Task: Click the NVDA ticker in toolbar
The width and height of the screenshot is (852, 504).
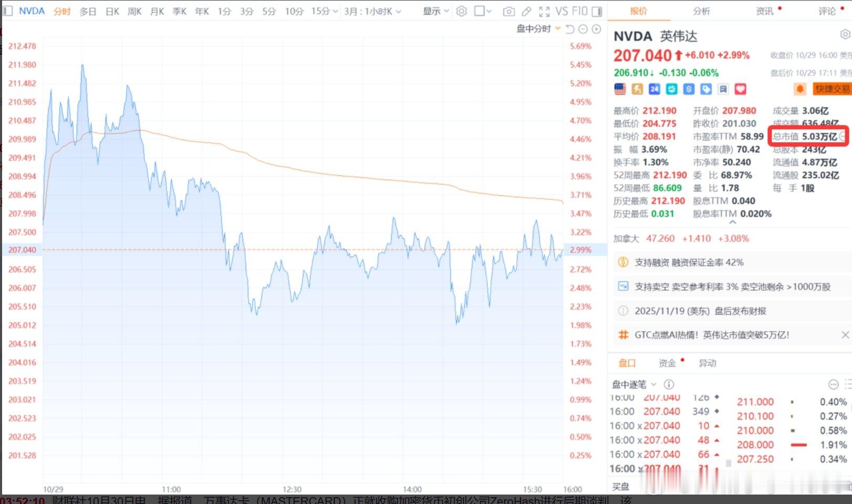Action: click(x=31, y=11)
